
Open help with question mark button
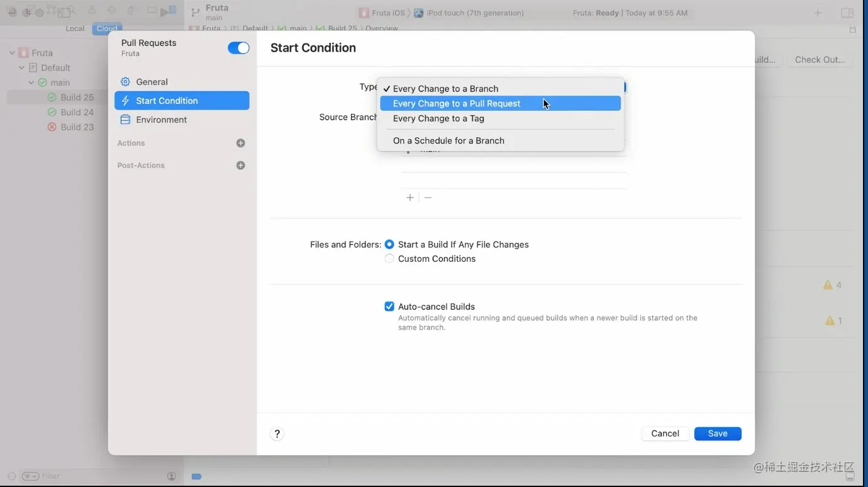277,434
